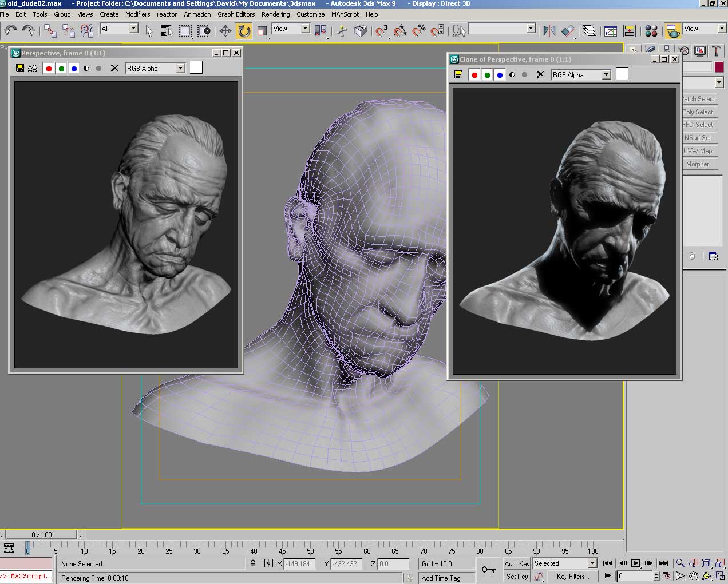
Task: Toggle the 3D Snaps button
Action: pyautogui.click(x=382, y=30)
